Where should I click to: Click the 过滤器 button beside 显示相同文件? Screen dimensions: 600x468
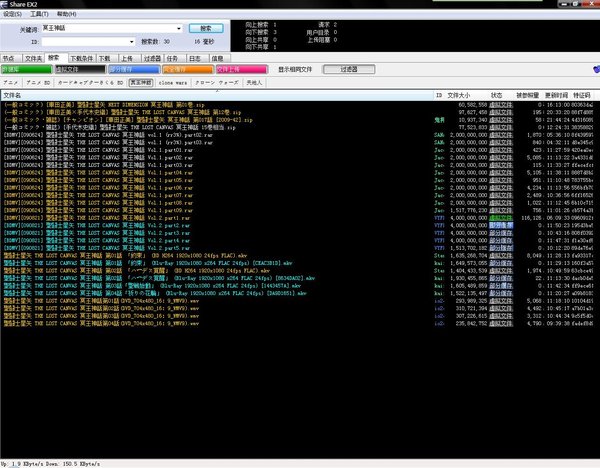tap(348, 70)
